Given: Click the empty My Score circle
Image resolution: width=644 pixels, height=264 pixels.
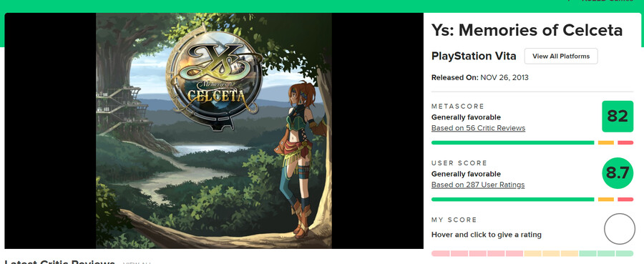Looking at the screenshot, I should coord(620,229).
